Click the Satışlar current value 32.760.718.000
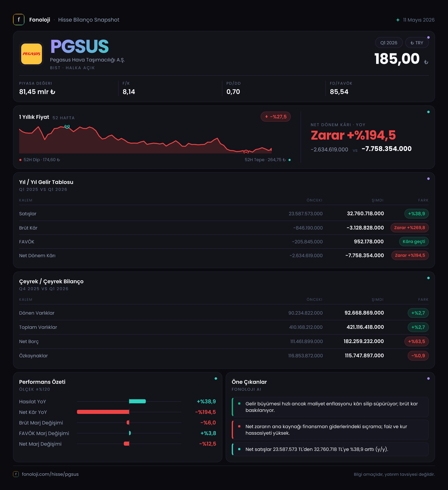Image resolution: width=448 pixels, height=490 pixels. pyautogui.click(x=365, y=214)
